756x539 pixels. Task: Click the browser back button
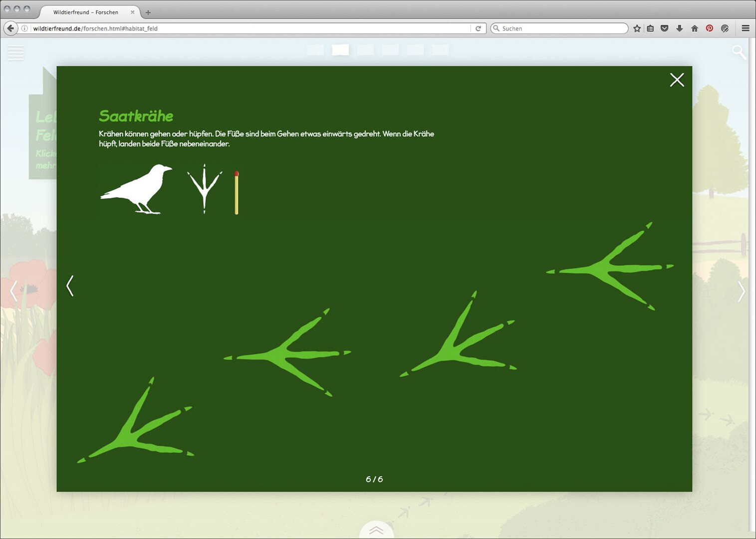pyautogui.click(x=10, y=28)
